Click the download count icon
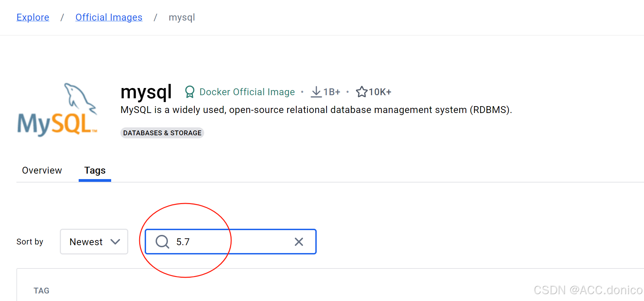 point(316,92)
